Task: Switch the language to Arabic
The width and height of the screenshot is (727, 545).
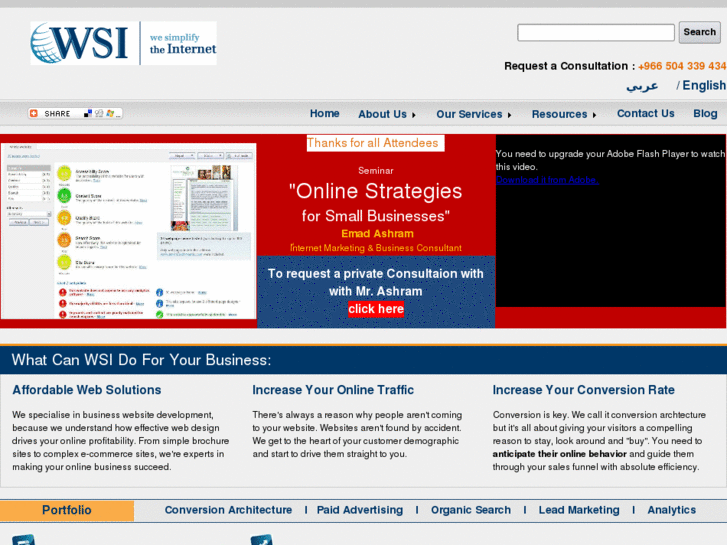Action: coord(642,86)
